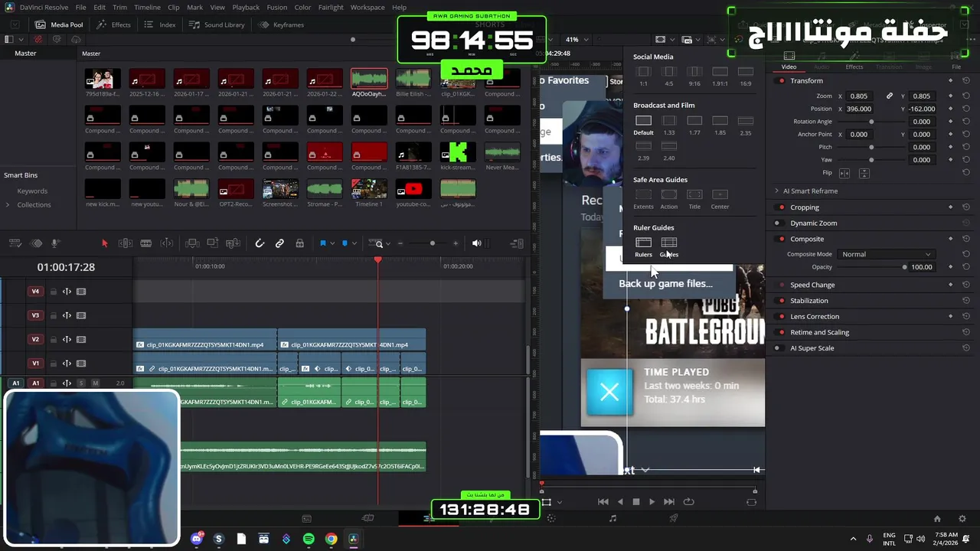The image size is (980, 551).
Task: Adjust the timeline zoom slider handle
Action: click(x=433, y=243)
